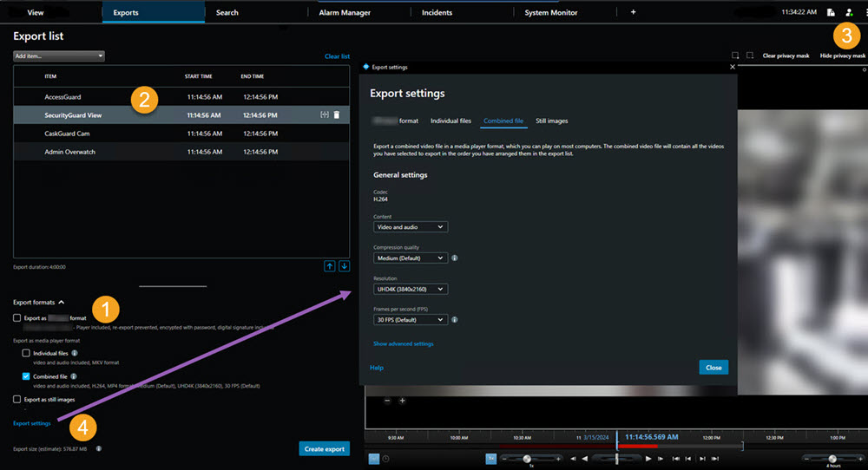Expand the Frames per second dropdown
Viewport: 868px width, 470px height.
click(x=411, y=320)
